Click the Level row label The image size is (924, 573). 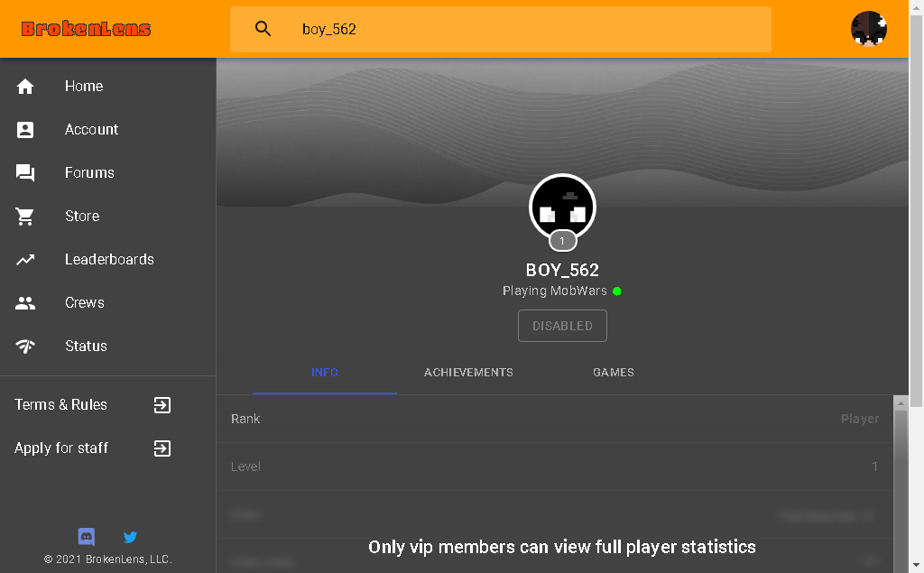click(245, 467)
